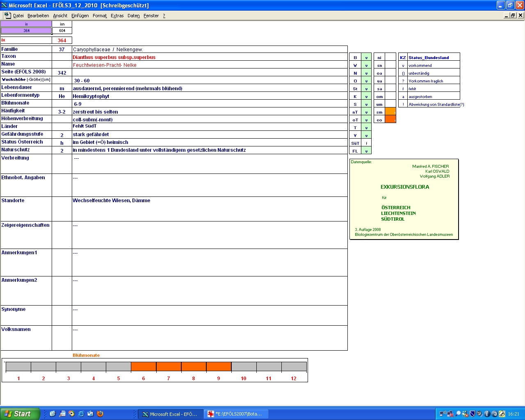
Task: Click the Excel workbook icon beside Datei
Action: point(7,15)
